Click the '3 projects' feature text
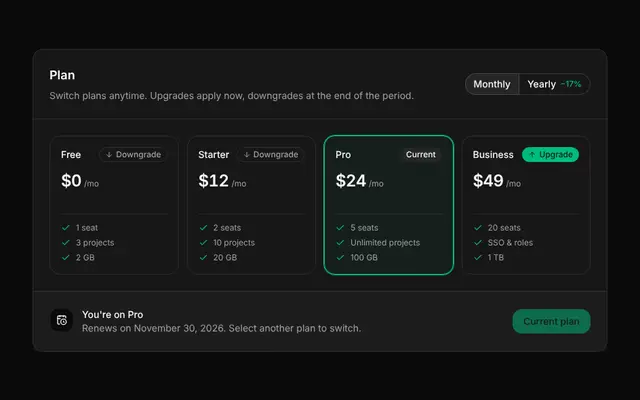 [x=95, y=242]
